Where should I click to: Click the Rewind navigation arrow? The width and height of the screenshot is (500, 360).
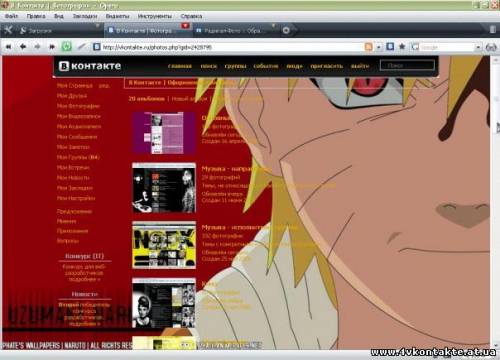(x=8, y=47)
